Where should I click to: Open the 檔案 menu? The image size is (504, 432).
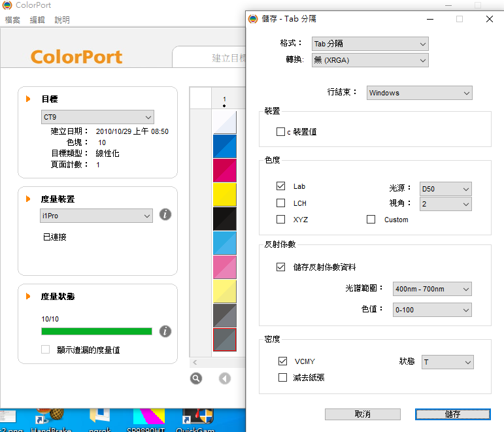12,20
